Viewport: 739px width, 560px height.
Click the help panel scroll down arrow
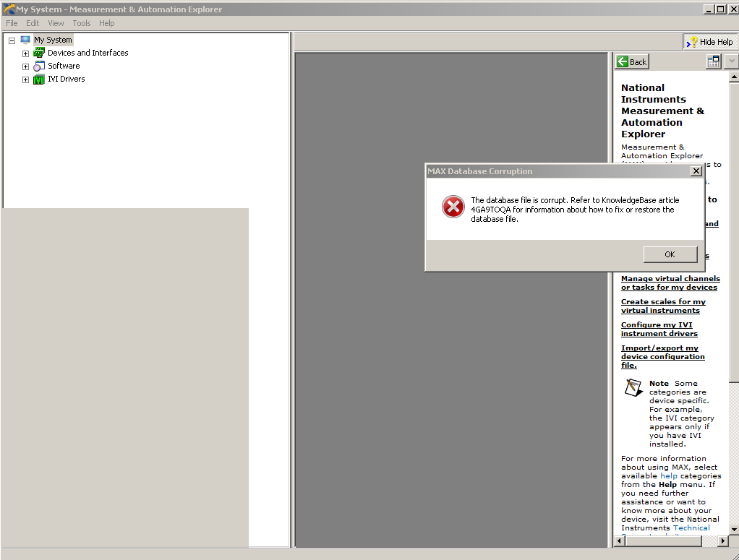tap(734, 530)
